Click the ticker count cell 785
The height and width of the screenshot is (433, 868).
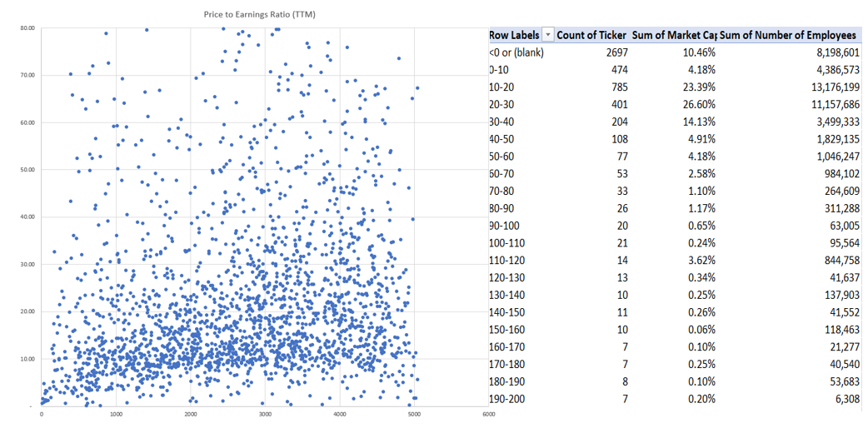(x=620, y=87)
